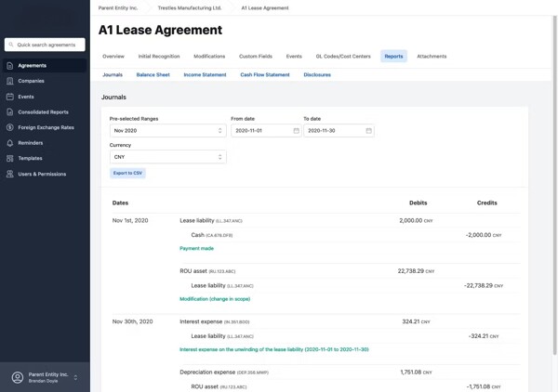Viewport: 558px width, 392px height.
Task: Click the To date field 2020-11-30
Action: [339, 131]
